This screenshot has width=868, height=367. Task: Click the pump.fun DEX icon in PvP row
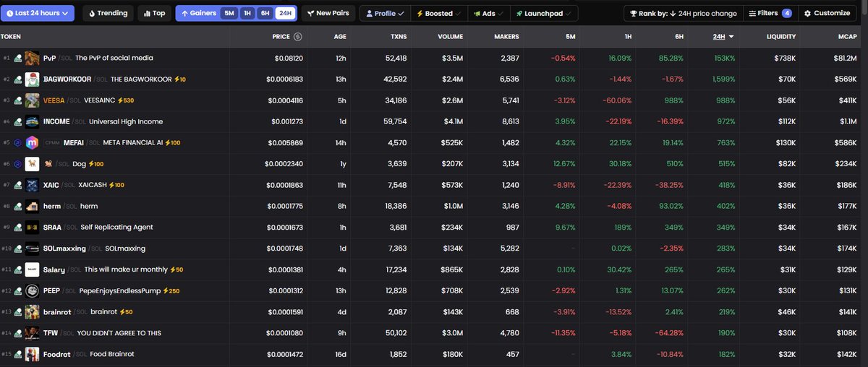18,58
